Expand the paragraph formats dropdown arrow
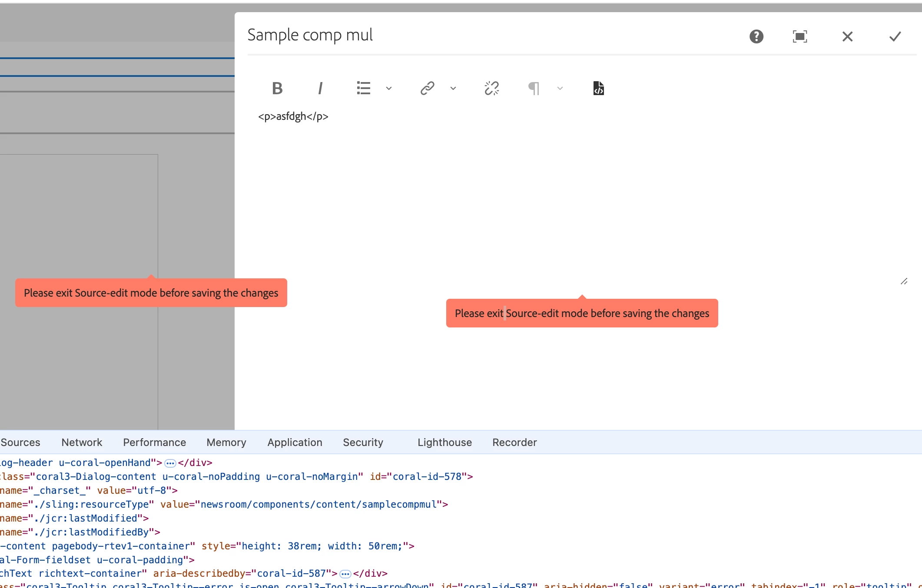Image resolution: width=922 pixels, height=588 pixels. (x=560, y=89)
